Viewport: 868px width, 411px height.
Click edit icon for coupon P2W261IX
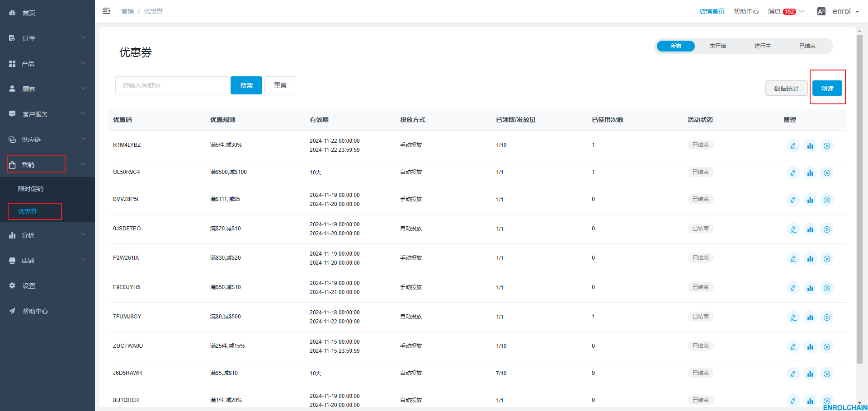coord(793,258)
